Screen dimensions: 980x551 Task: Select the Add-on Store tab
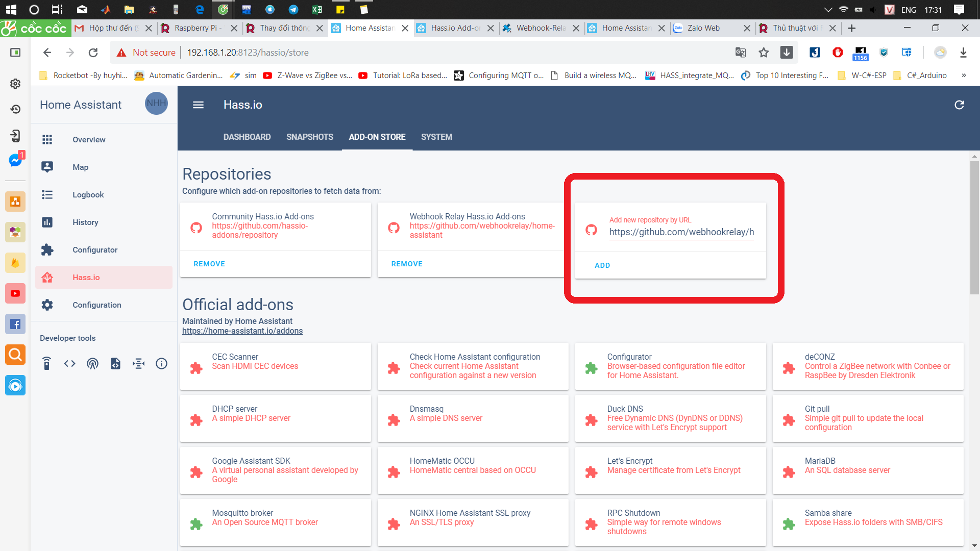(x=377, y=137)
